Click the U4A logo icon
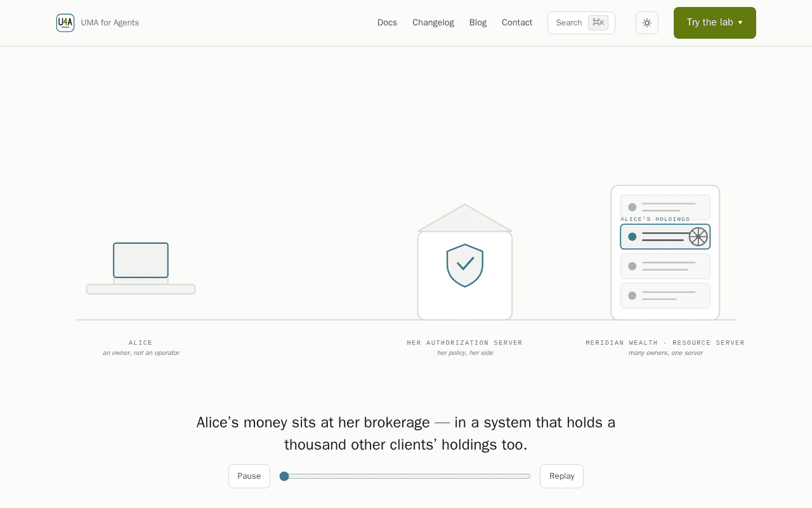The width and height of the screenshot is (812, 508). coord(65,23)
